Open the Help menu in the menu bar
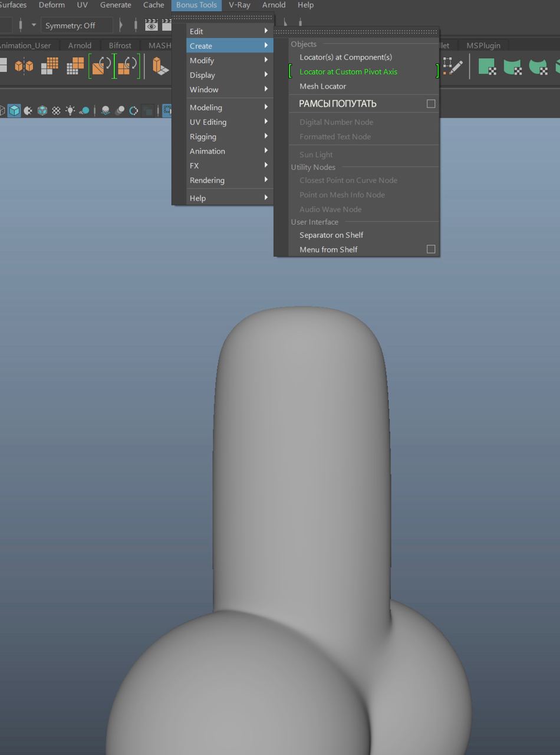The height and width of the screenshot is (755, 560). 305,5
